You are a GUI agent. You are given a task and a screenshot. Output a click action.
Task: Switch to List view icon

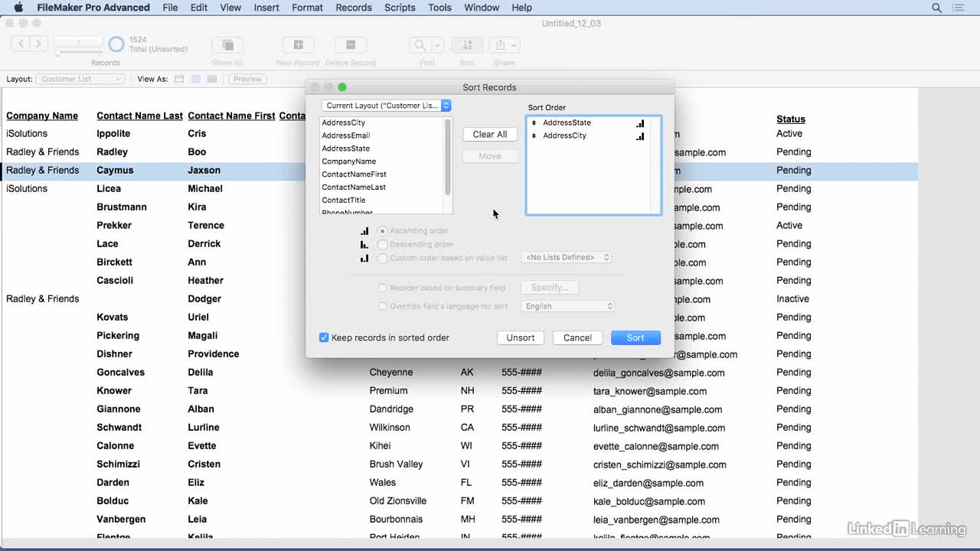[x=195, y=79]
